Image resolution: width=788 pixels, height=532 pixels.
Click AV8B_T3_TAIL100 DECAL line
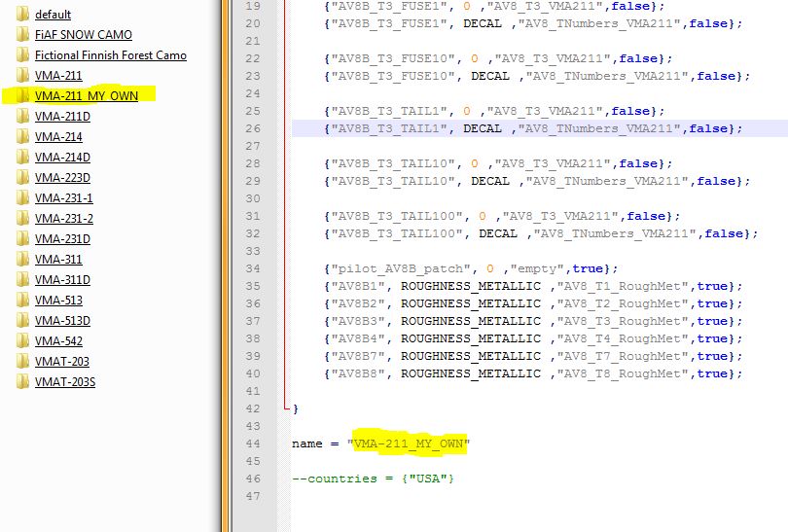[541, 233]
